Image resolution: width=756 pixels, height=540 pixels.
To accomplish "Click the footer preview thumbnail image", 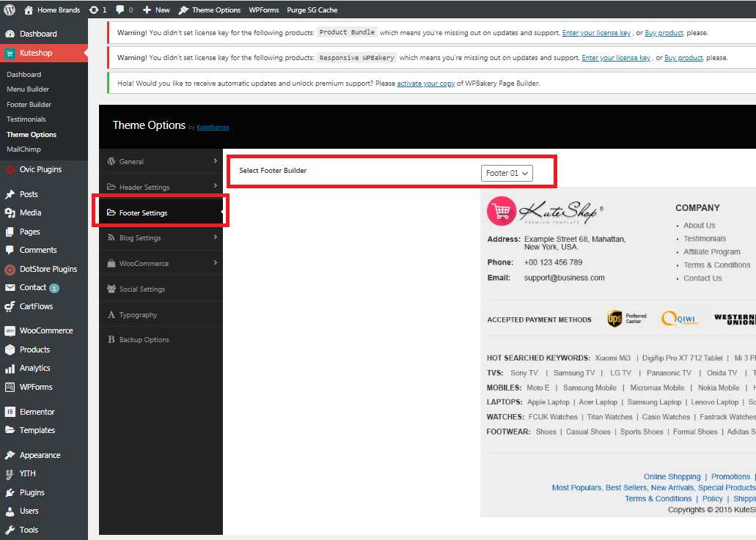I will (618, 352).
